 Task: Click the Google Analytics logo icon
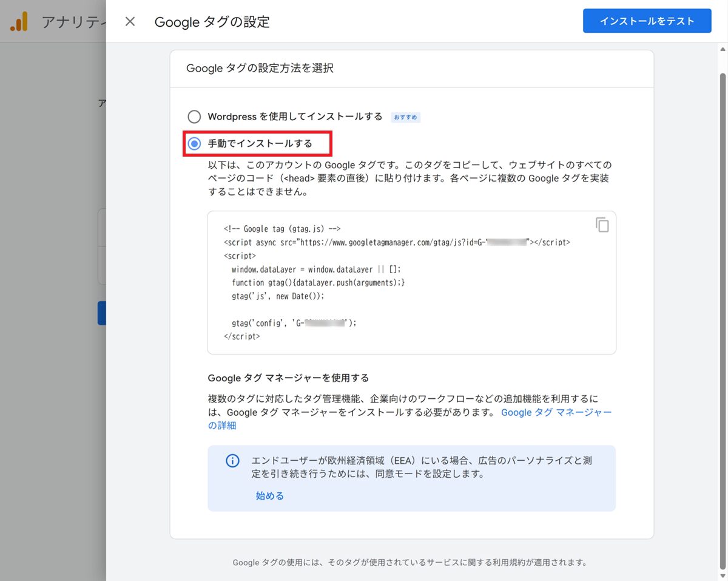point(19,22)
